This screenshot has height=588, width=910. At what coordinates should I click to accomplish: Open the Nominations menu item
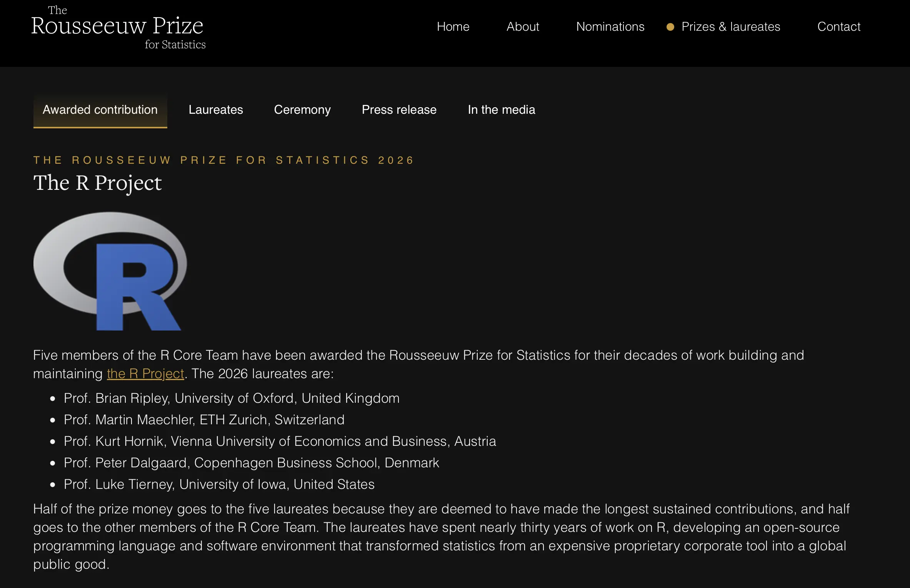(x=610, y=27)
